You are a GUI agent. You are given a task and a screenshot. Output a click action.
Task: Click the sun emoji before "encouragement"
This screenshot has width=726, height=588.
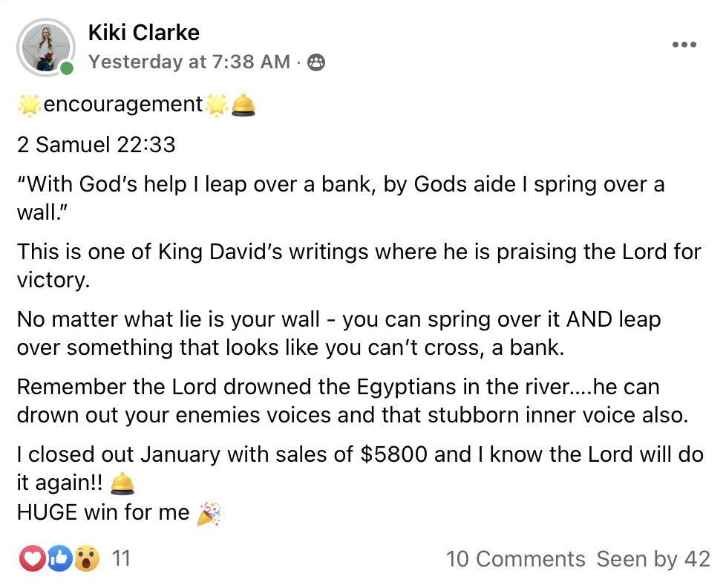pyautogui.click(x=30, y=105)
